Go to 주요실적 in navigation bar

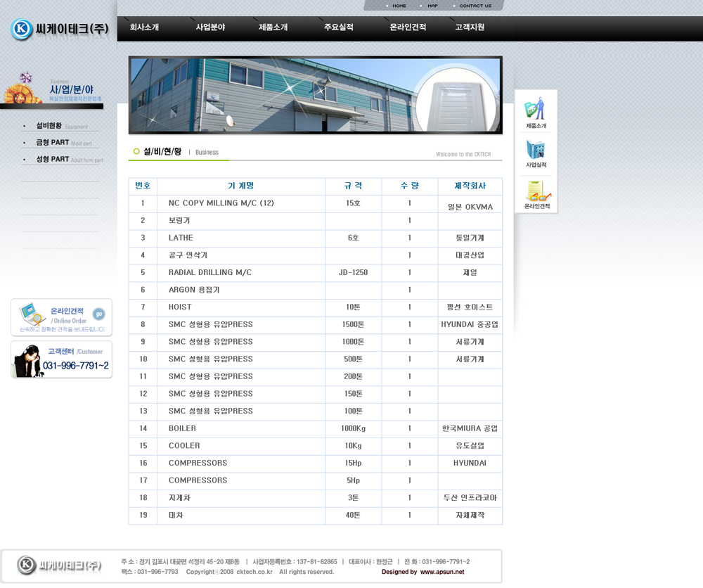(338, 27)
